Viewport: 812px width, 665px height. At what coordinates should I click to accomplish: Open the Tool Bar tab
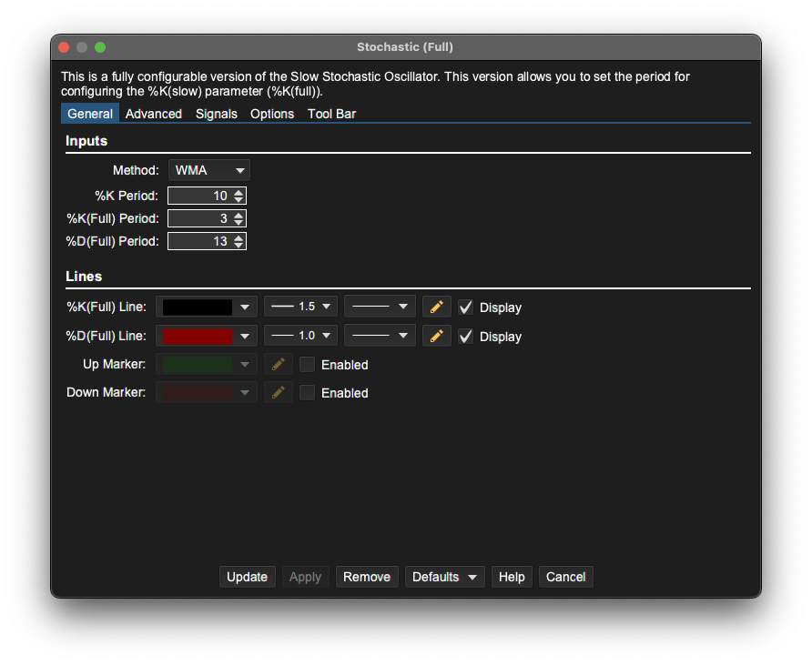click(x=331, y=114)
